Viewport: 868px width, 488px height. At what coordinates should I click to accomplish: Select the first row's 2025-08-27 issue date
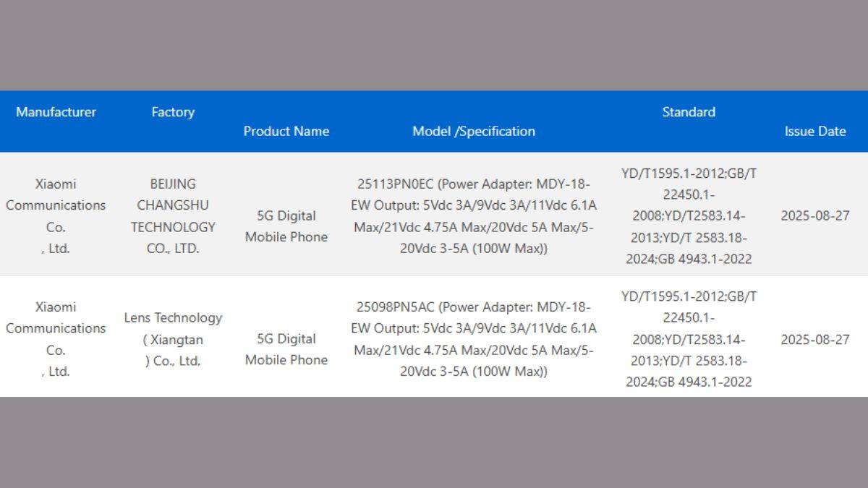pos(815,215)
